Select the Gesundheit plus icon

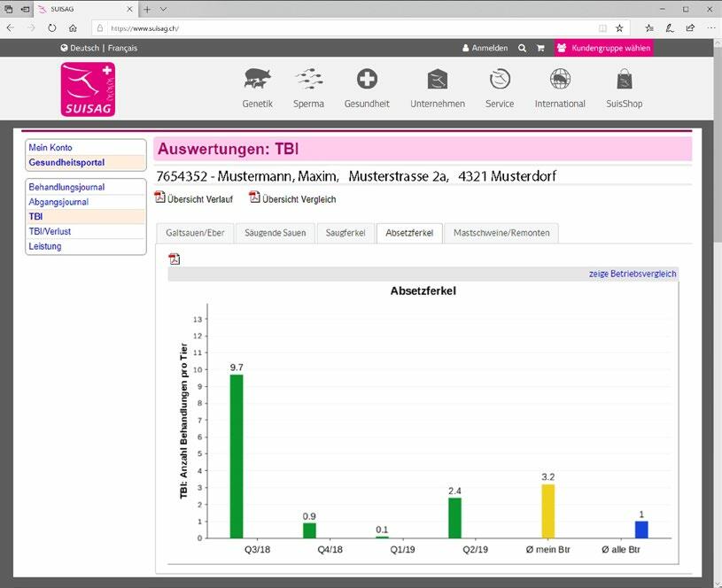coord(367,80)
